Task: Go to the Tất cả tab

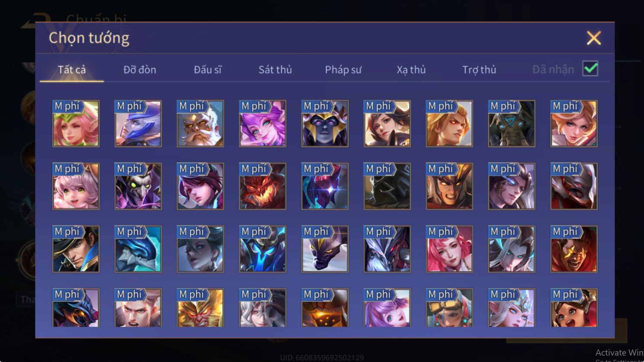Action: (72, 70)
